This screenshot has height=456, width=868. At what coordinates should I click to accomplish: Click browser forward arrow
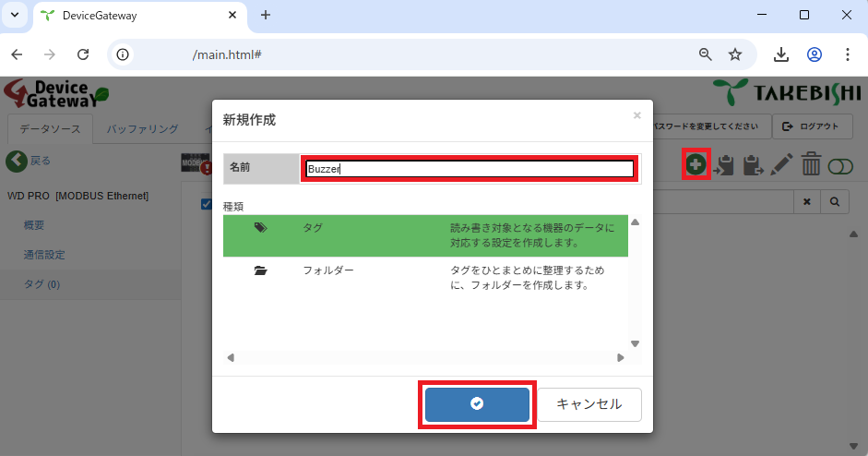click(x=50, y=54)
